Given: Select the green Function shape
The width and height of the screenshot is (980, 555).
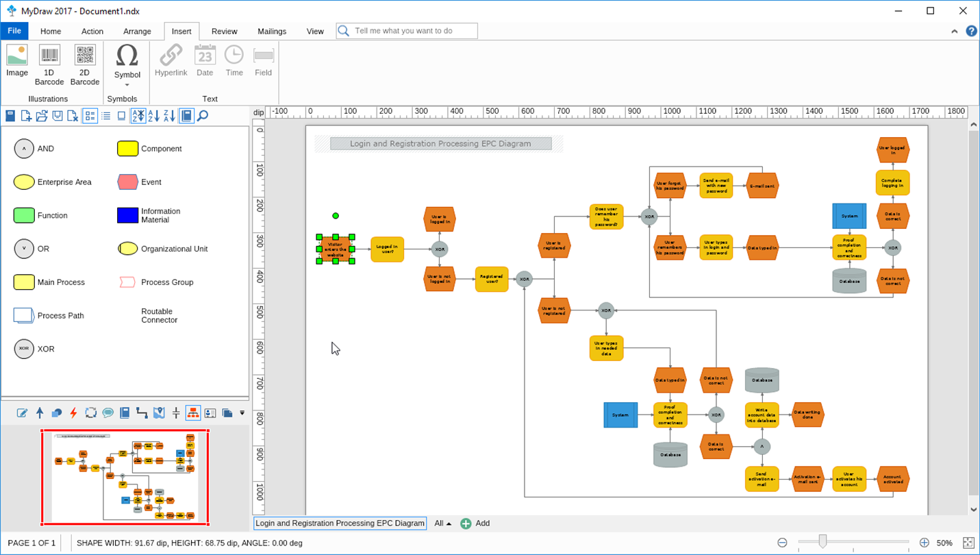Looking at the screenshot, I should (41, 215).
